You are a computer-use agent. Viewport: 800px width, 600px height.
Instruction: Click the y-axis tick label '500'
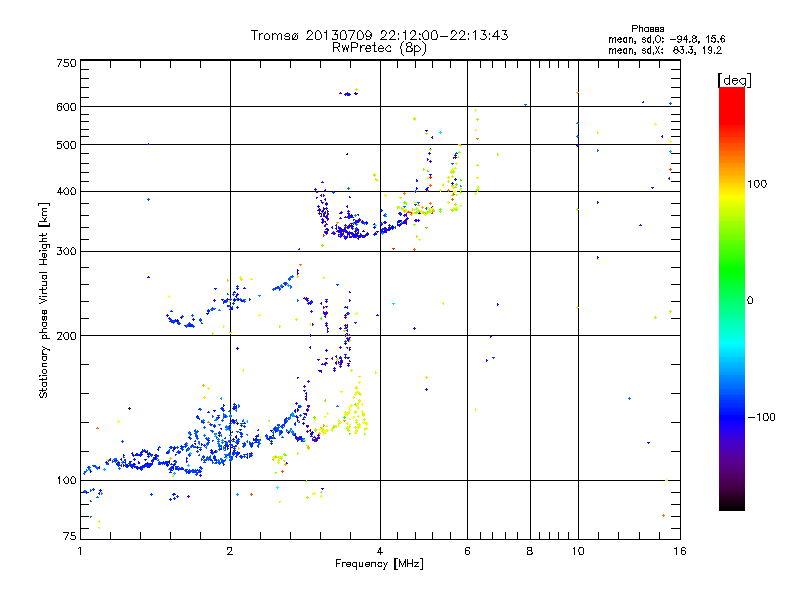point(66,145)
